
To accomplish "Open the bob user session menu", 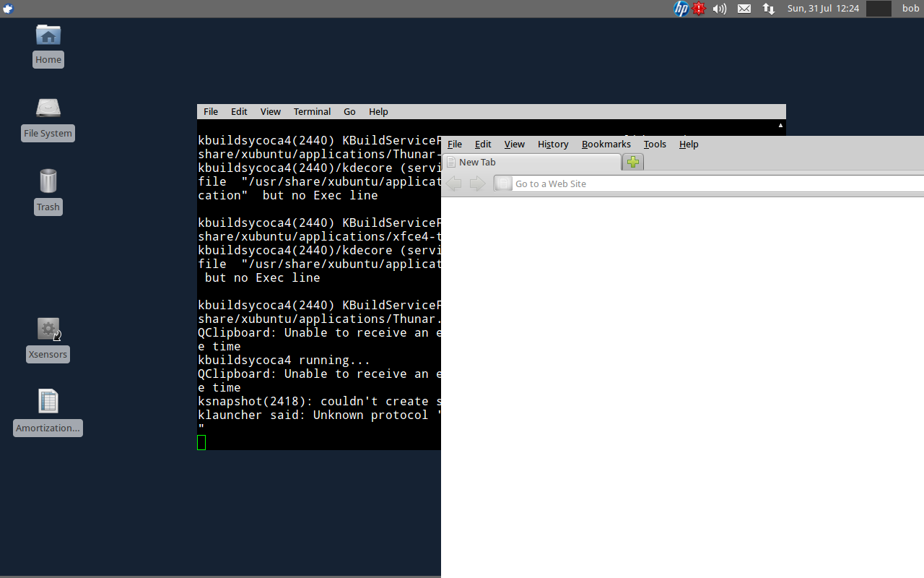I will (x=910, y=9).
